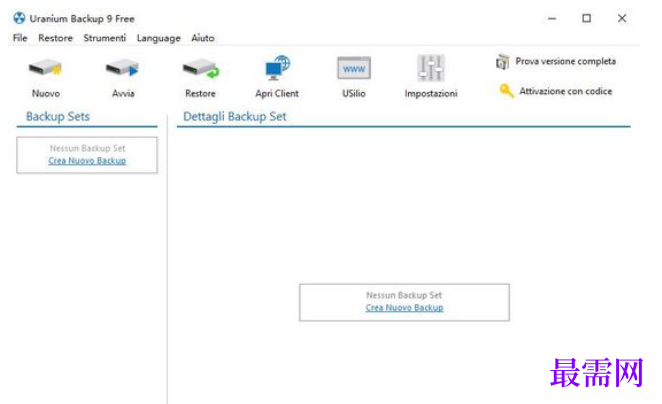Screen dimensions: 662x404
Task: Open the Aiuto menu
Action: 203,38
